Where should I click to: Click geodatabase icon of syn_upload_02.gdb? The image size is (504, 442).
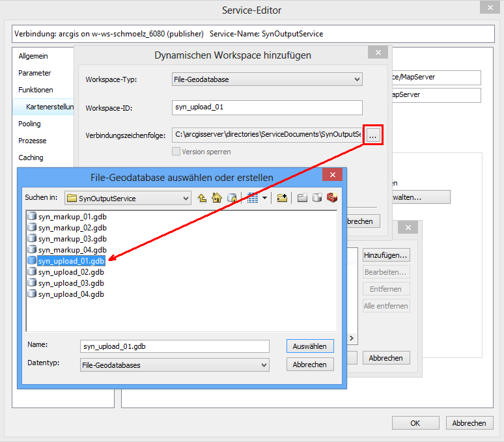point(32,271)
